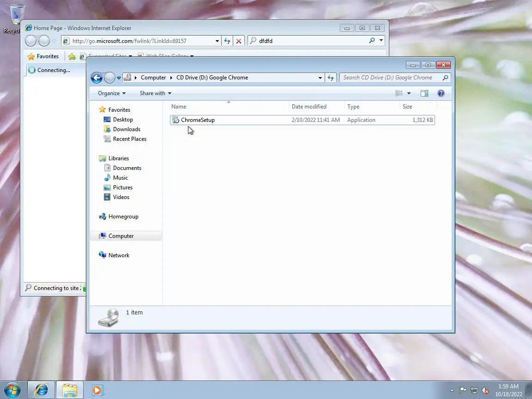Click Windows Explorer taskbar icon

70,390
